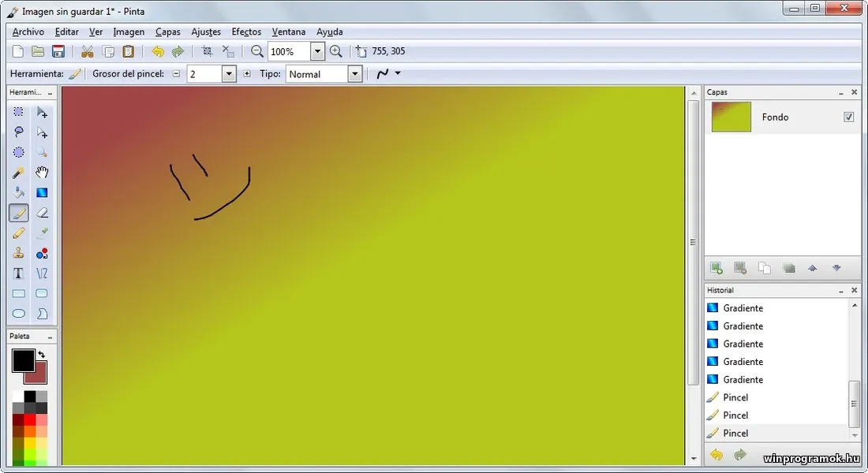
Task: Add a new layer in the Capas panel
Action: click(716, 268)
